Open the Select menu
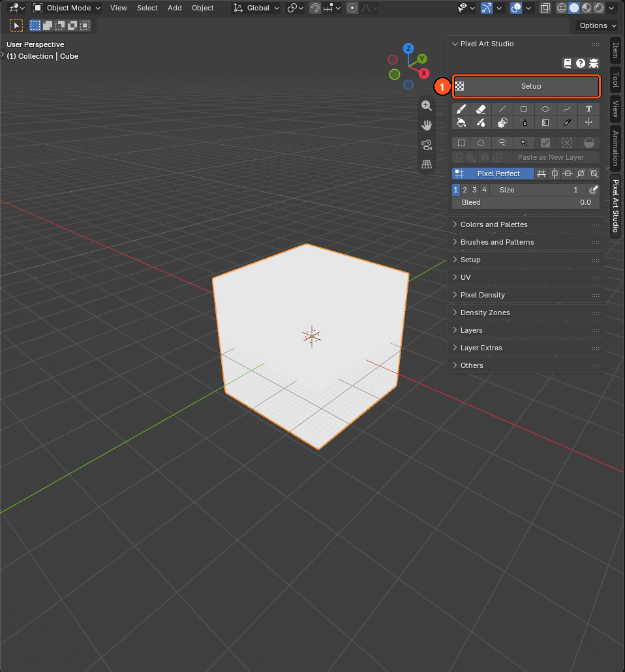Screen dimensions: 625x672 pos(147,8)
